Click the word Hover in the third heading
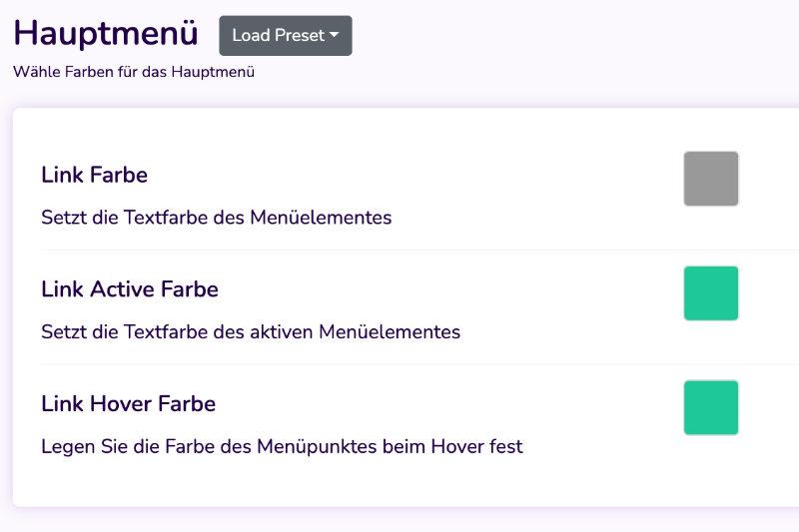The width and height of the screenshot is (799, 532). pos(121,403)
